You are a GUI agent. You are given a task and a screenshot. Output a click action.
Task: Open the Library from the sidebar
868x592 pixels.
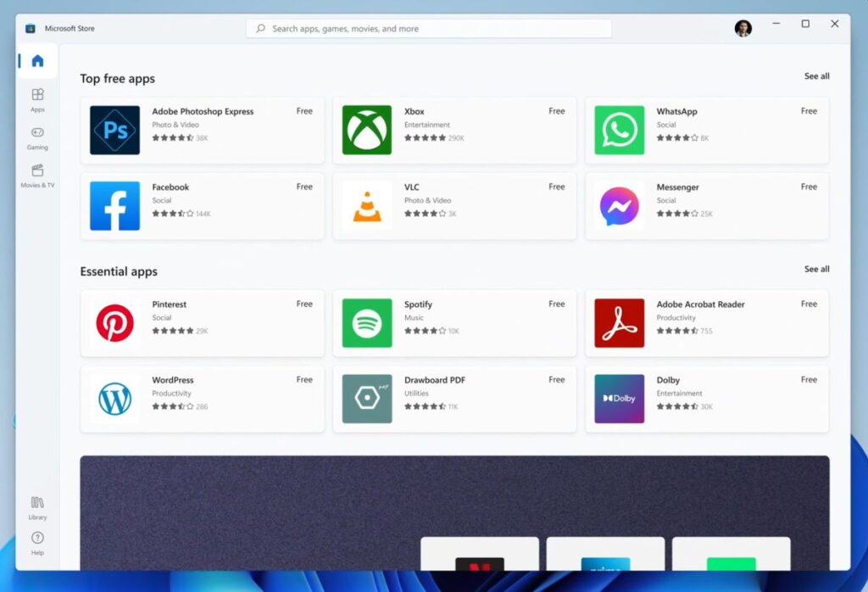coord(36,508)
